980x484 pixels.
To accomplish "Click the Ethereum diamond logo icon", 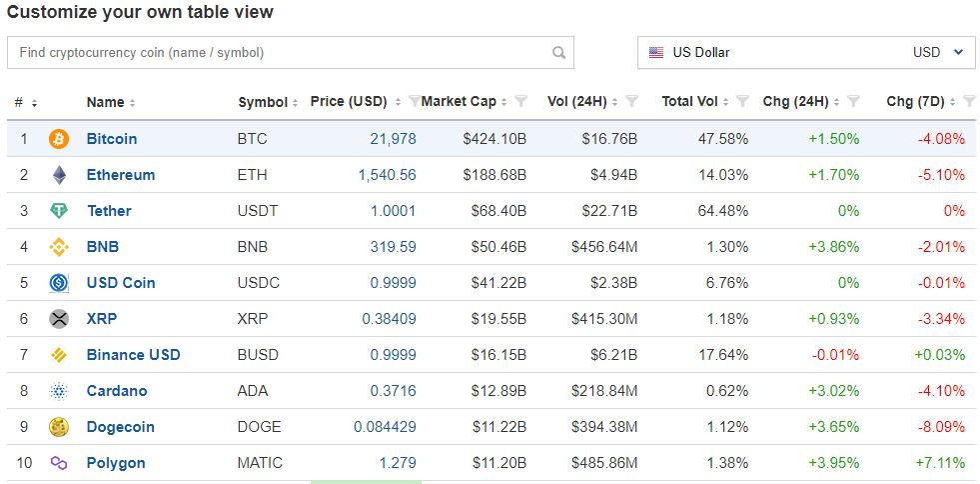I will 59,175.
